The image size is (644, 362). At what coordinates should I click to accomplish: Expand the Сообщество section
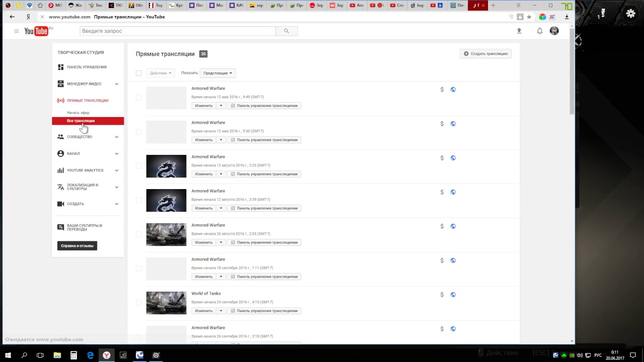[x=116, y=137]
